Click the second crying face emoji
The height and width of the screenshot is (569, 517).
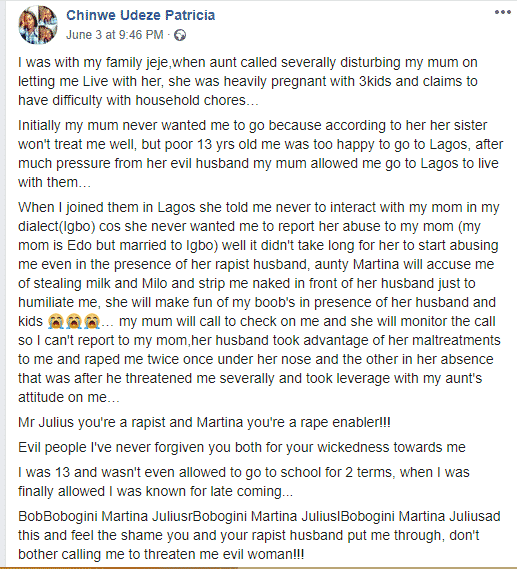[74, 322]
